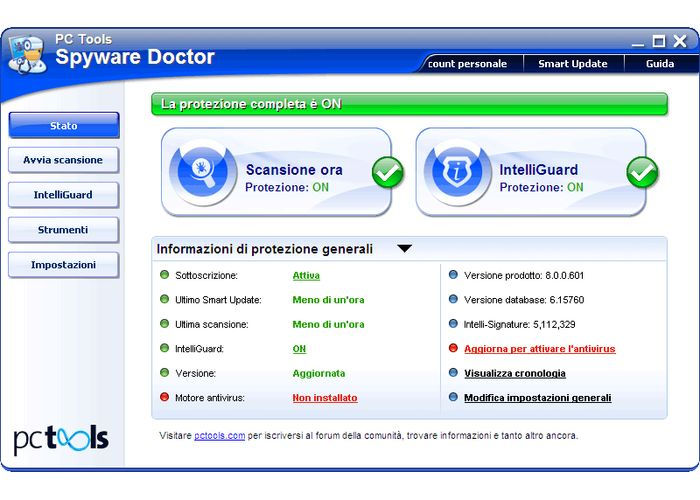Maximize the Spyware Doctor window
The height and width of the screenshot is (500, 700).
(658, 42)
